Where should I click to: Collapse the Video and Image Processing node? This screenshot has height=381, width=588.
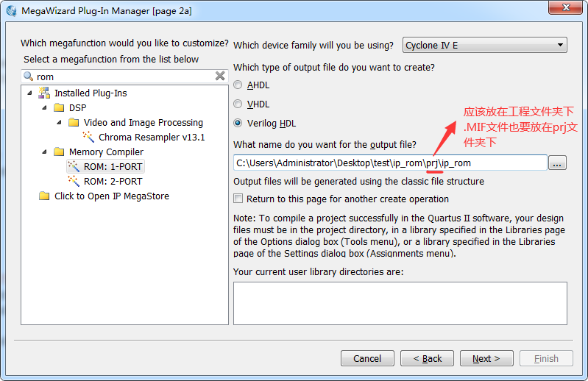(60, 123)
